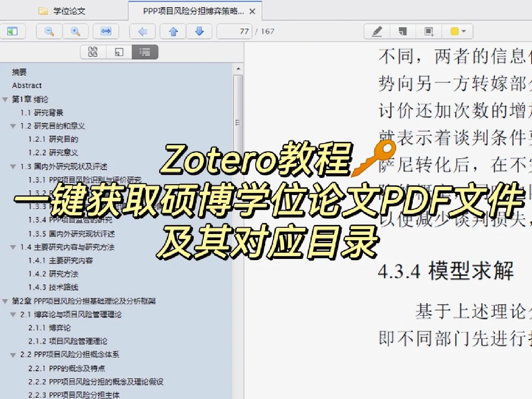Collapse the 1.2 研究目的和意义 node
532x399 pixels.
(13, 126)
